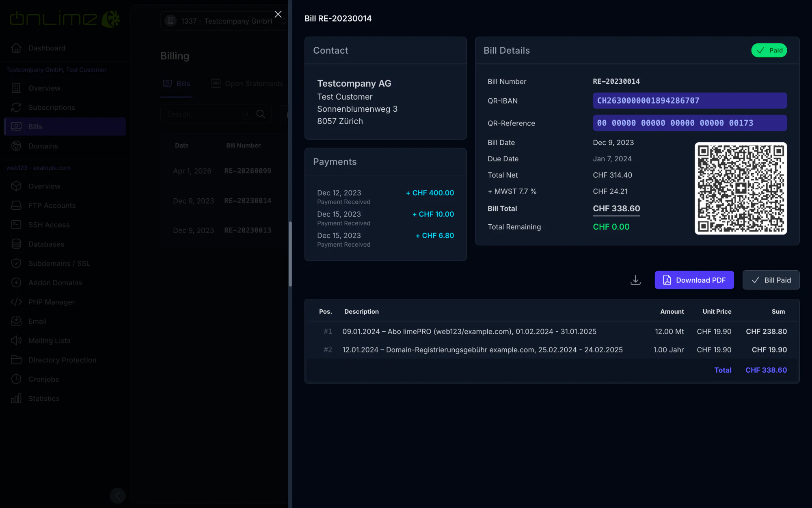Copy the QR-IBAN value
812x508 pixels.
tap(690, 101)
